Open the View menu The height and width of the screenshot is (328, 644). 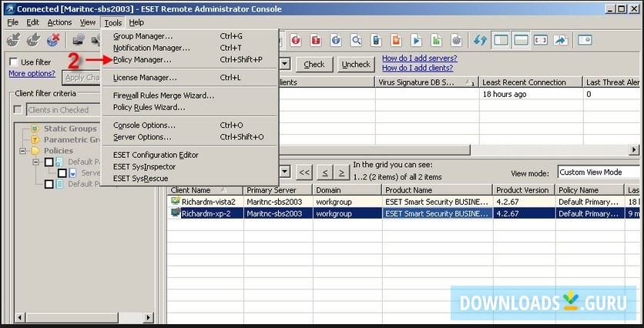point(88,22)
